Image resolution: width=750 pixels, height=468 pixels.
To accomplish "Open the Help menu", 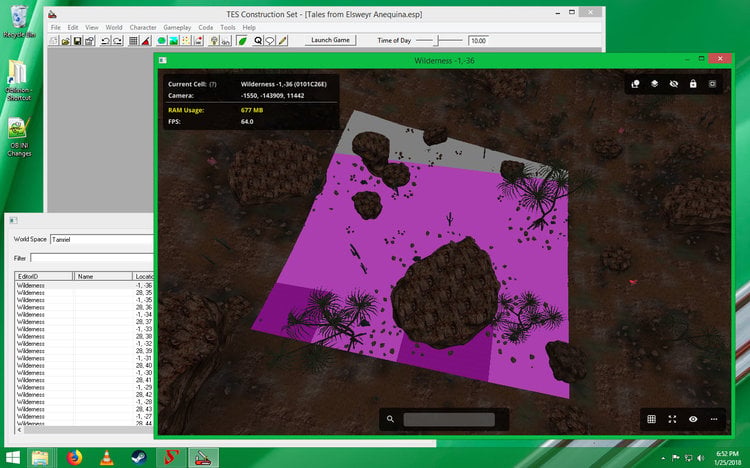I will click(x=249, y=28).
